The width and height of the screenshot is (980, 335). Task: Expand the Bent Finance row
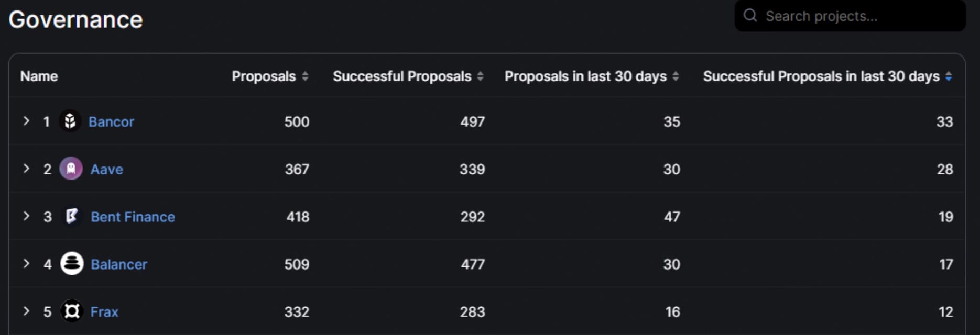[26, 216]
